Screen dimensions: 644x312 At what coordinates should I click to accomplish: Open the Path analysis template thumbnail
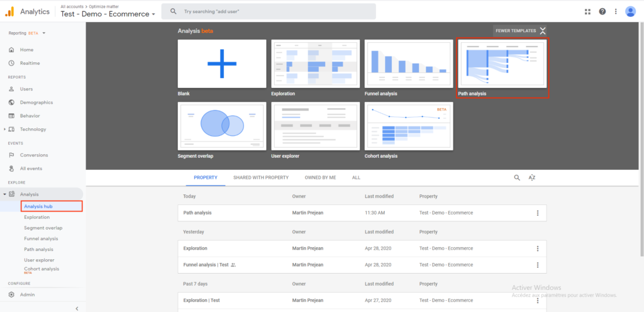tap(502, 64)
